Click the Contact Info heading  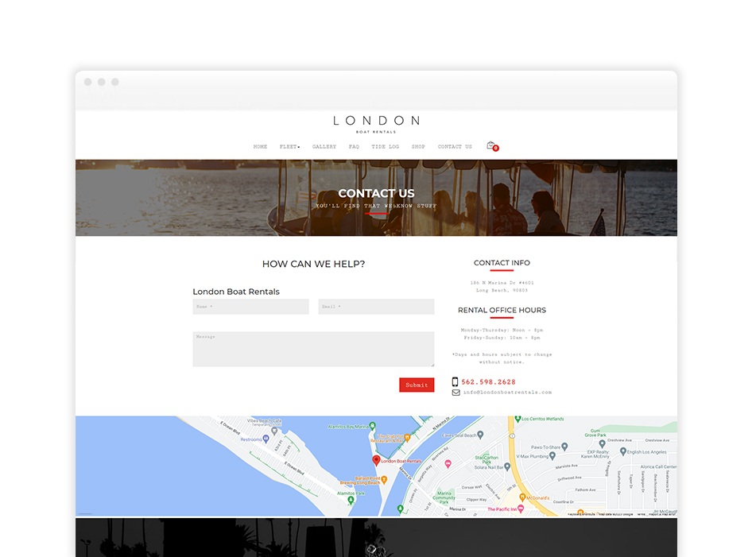(x=502, y=262)
